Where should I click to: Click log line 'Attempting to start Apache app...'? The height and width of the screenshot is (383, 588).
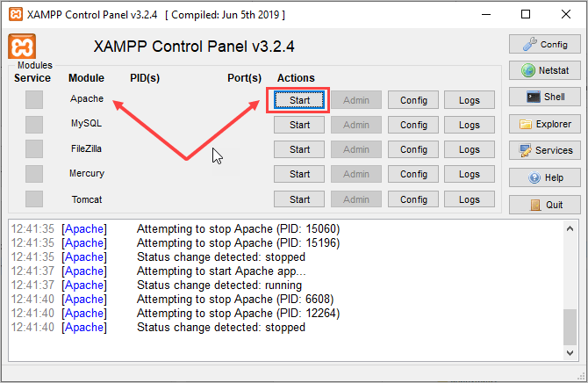click(221, 271)
